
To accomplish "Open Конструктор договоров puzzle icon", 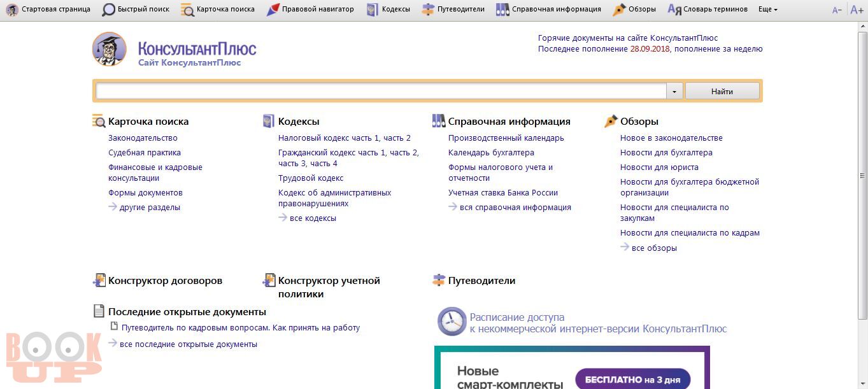I will point(99,280).
